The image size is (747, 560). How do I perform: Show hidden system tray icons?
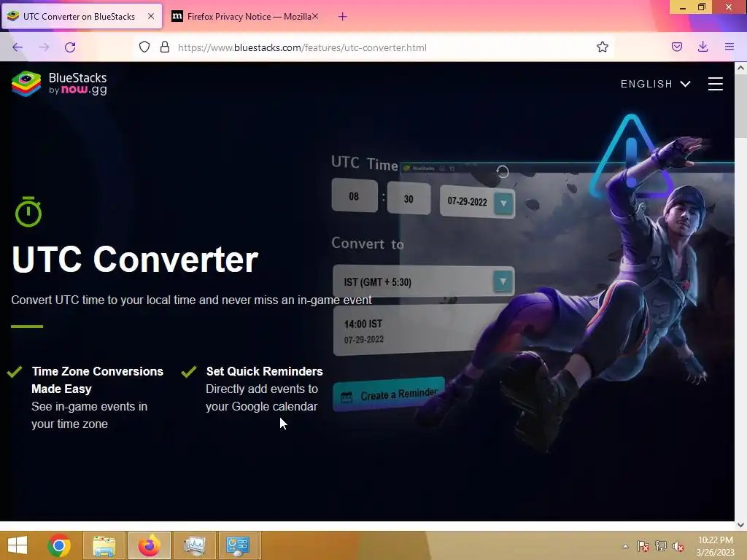(x=625, y=546)
